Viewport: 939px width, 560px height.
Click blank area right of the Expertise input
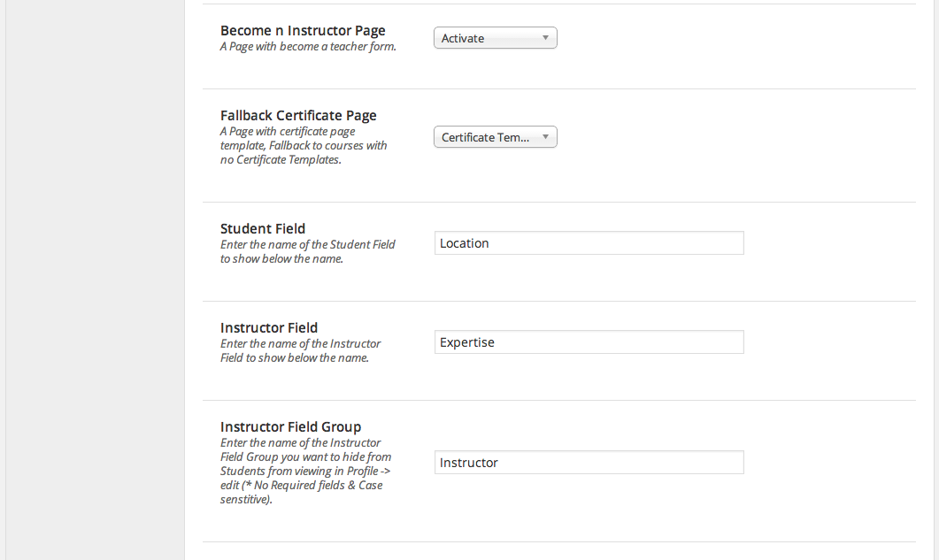point(830,342)
